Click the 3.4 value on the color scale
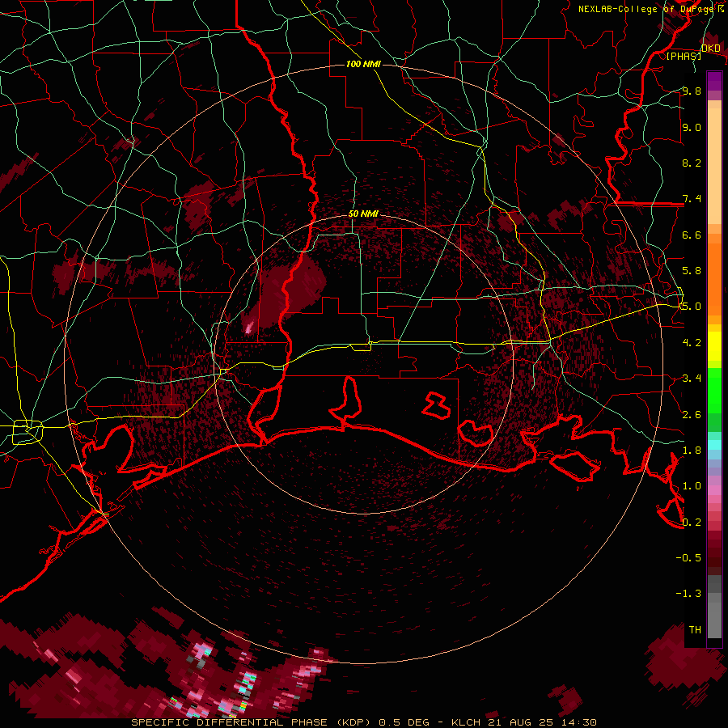The width and height of the screenshot is (728, 728). pos(692,379)
